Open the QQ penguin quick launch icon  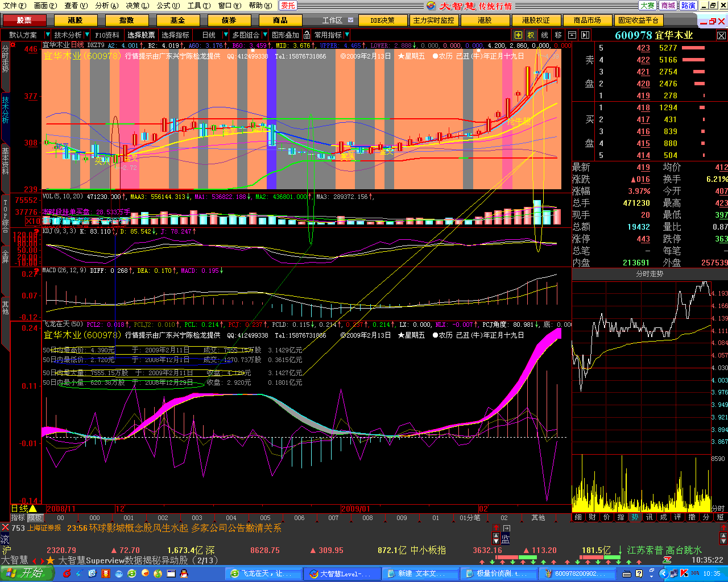(183, 574)
